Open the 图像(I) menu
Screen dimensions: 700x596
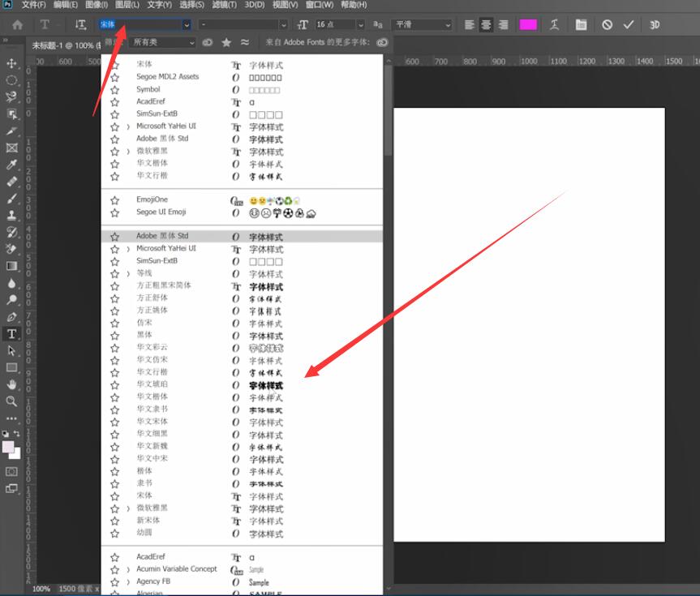(97, 5)
